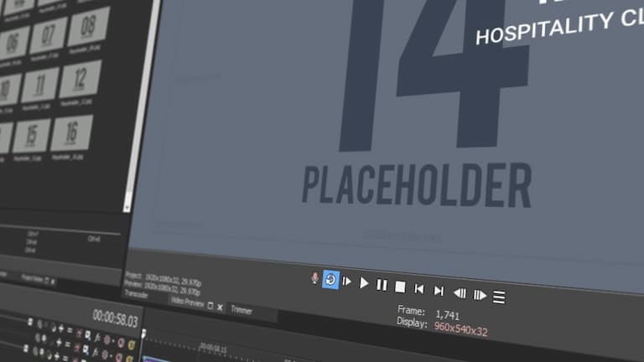Select placeholder thumbnail 06
This screenshot has width=644, height=362.
coord(13,43)
